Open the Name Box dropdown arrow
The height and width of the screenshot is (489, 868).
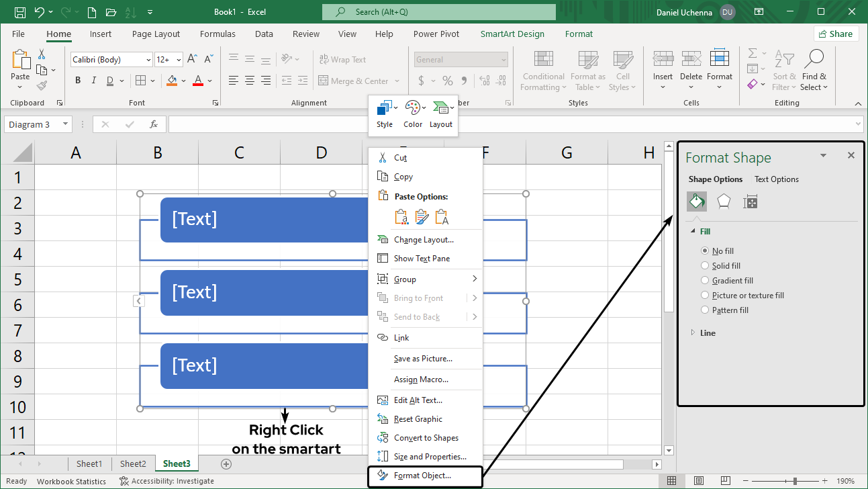click(65, 124)
